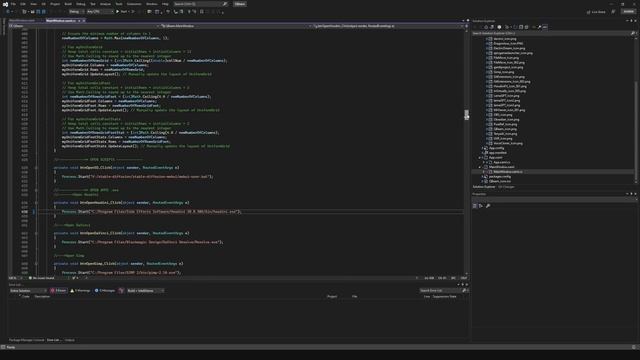Collapse the App.xaml node
The width and height of the screenshot is (640, 360).
tap(480, 158)
